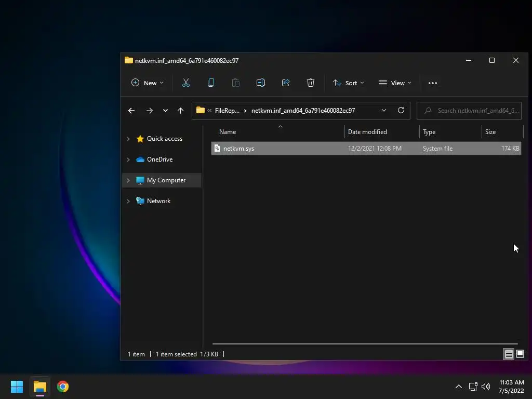532x399 pixels.
Task: Expand the OneDrive tree node
Action: click(x=128, y=159)
